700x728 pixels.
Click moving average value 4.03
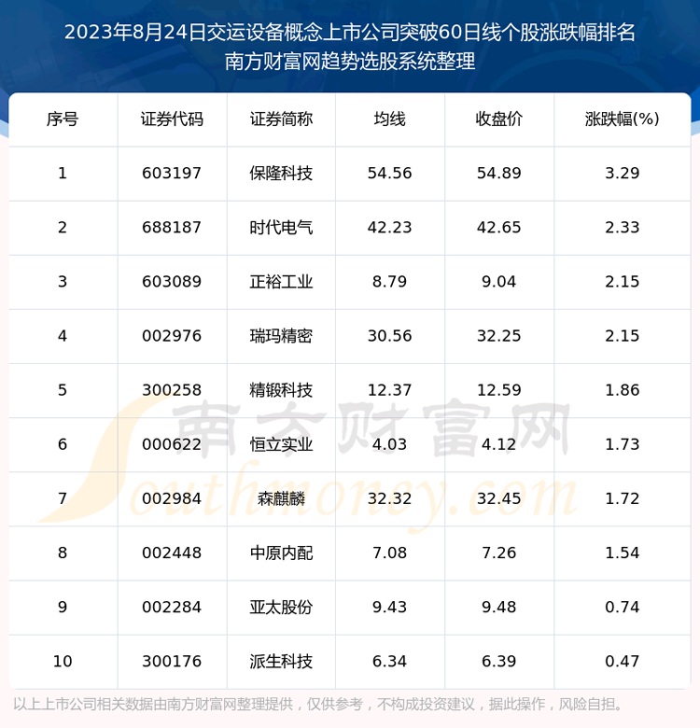pos(389,444)
